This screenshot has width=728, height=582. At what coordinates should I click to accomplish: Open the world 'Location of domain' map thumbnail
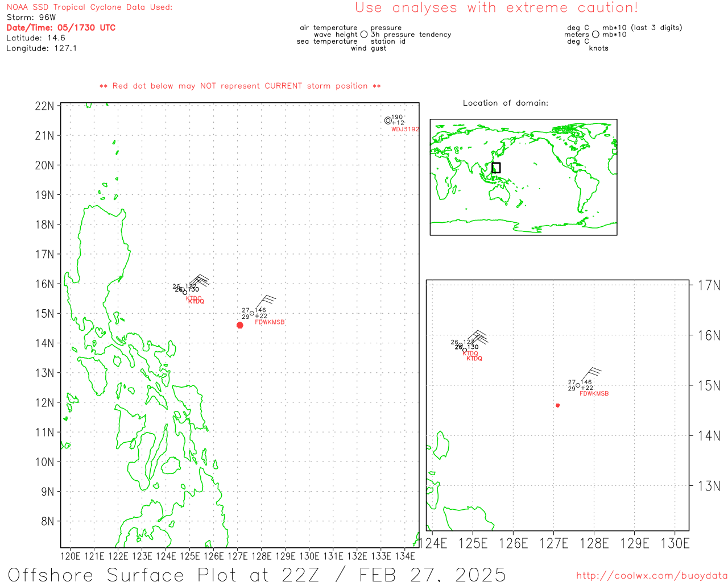(523, 177)
